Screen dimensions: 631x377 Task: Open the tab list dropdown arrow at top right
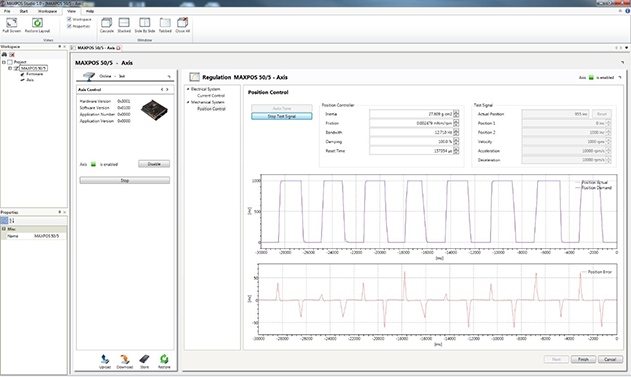tap(627, 47)
